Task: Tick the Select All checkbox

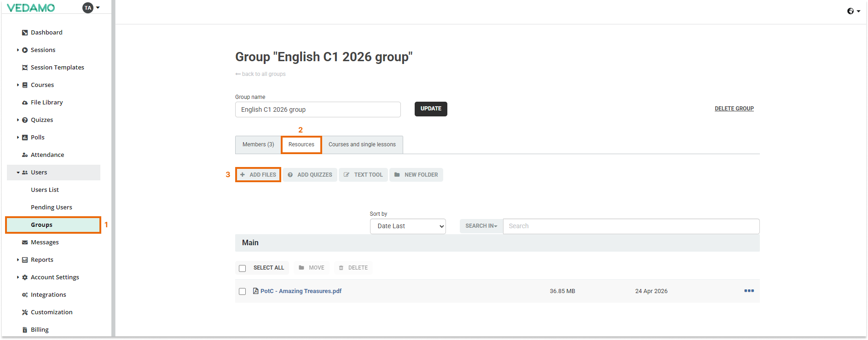Action: coord(243,268)
